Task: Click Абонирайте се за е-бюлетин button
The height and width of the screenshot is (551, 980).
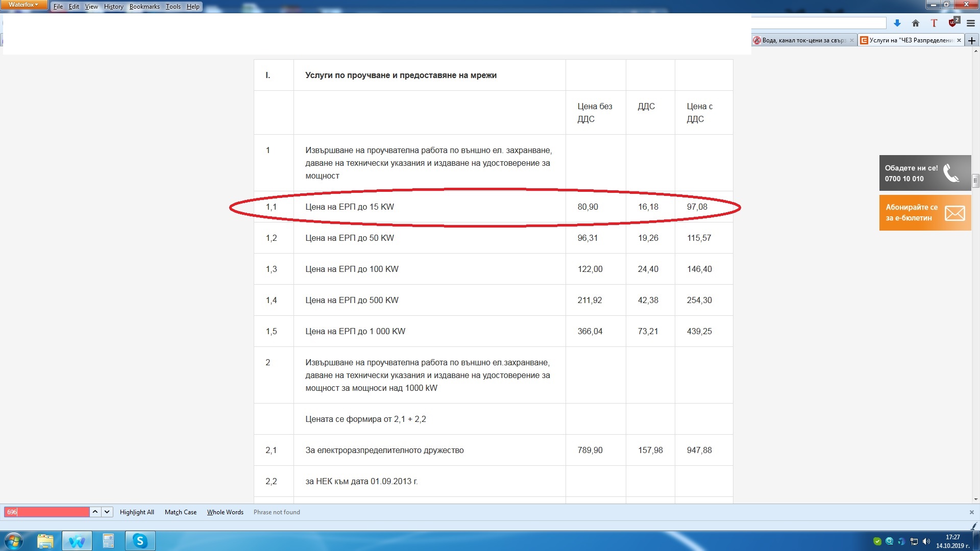Action: tap(924, 213)
